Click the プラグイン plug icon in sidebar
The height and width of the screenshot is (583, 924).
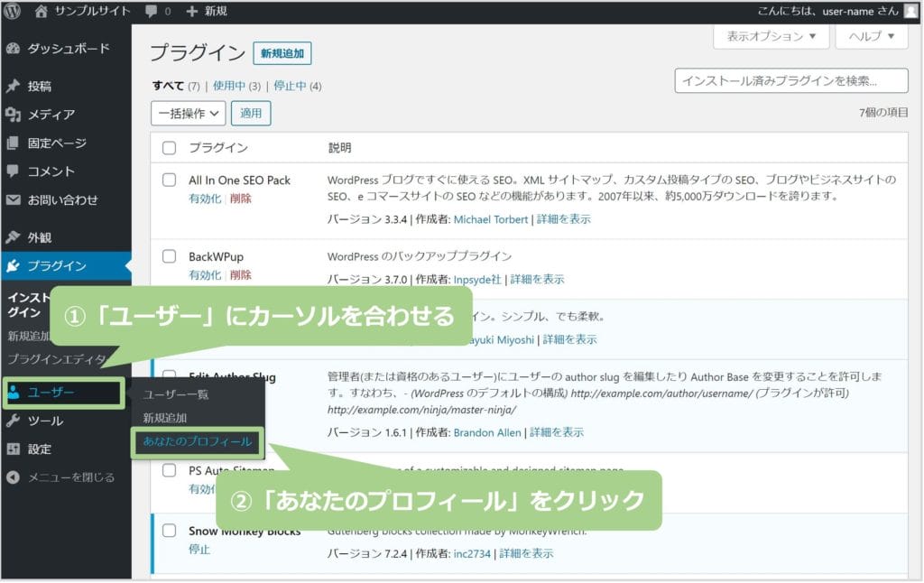(13, 266)
